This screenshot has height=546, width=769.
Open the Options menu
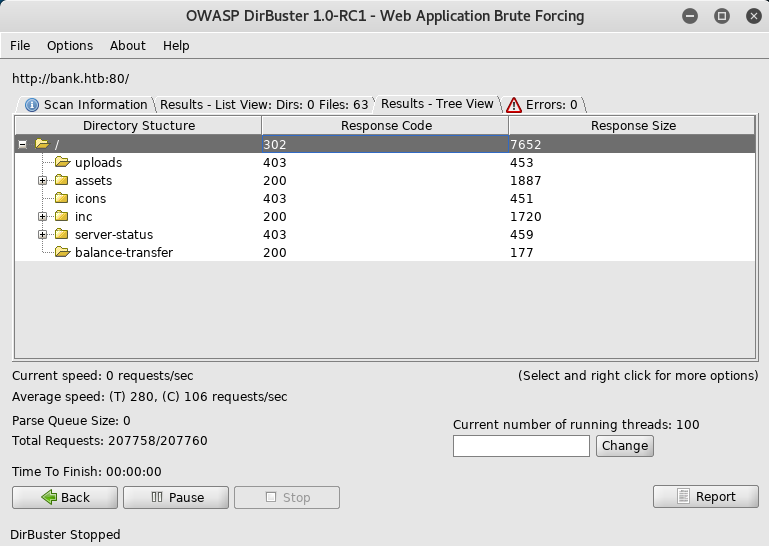pyautogui.click(x=70, y=46)
